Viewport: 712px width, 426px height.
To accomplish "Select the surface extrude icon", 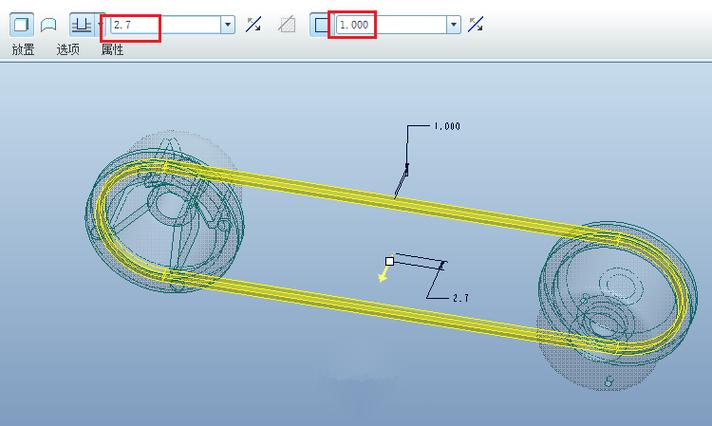I will coord(48,24).
